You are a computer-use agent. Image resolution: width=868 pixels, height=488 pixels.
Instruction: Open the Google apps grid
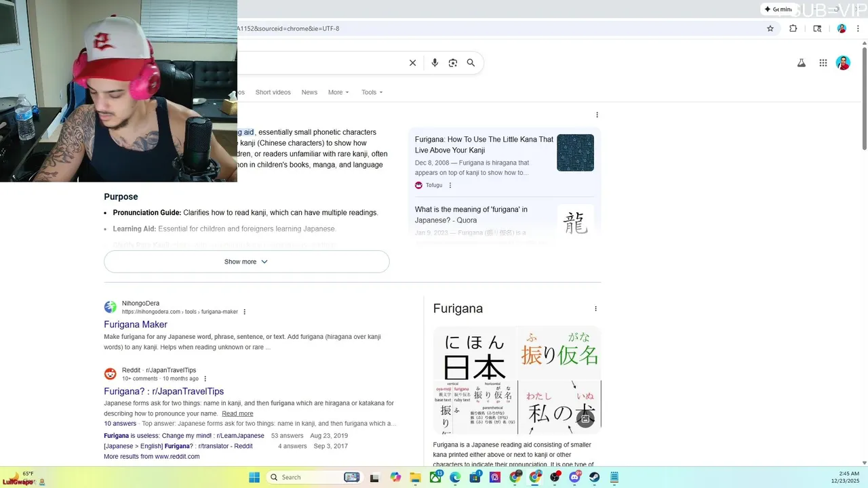pos(823,63)
